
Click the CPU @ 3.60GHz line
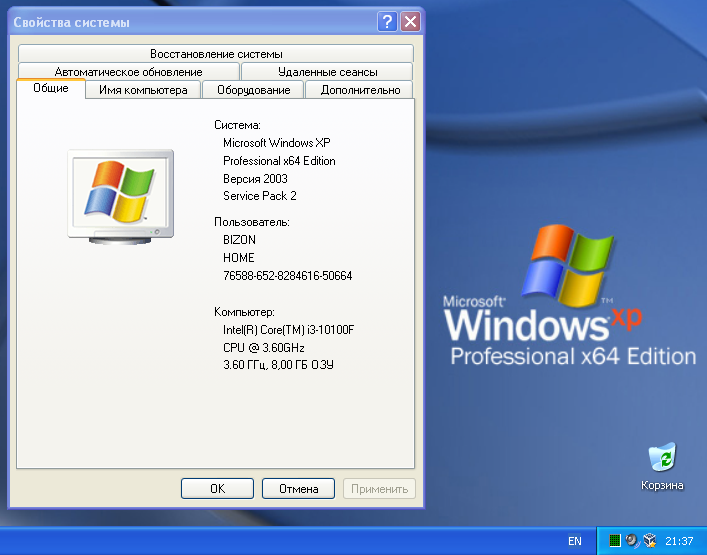pos(264,348)
